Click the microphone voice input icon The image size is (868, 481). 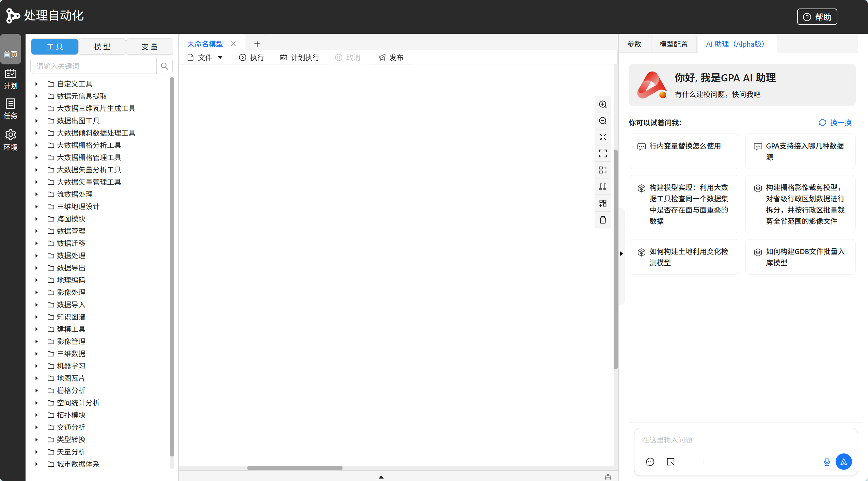pyautogui.click(x=826, y=462)
